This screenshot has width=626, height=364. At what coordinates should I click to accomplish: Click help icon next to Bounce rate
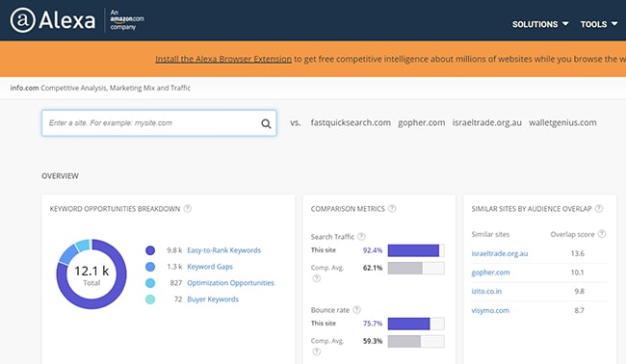pyautogui.click(x=357, y=309)
